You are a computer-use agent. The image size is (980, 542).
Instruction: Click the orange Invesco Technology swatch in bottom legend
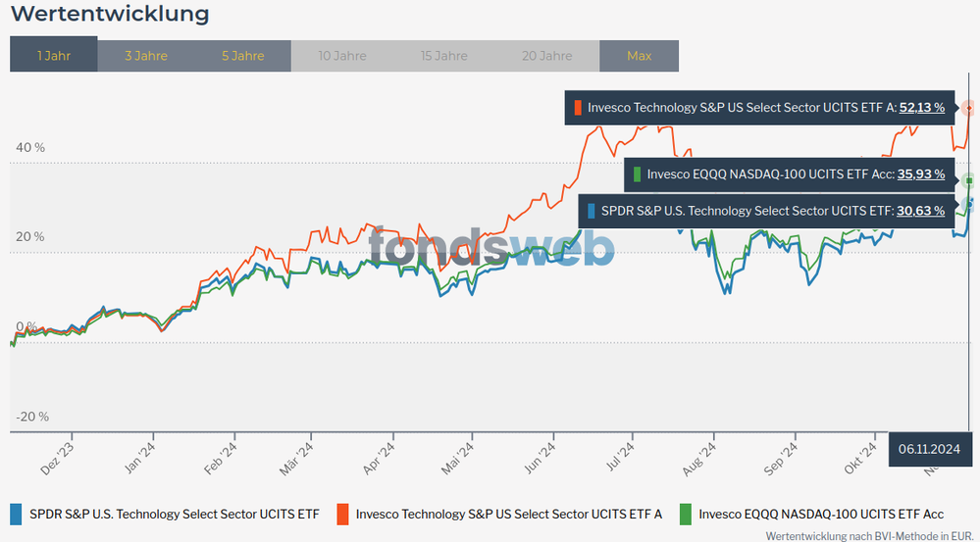point(342,514)
